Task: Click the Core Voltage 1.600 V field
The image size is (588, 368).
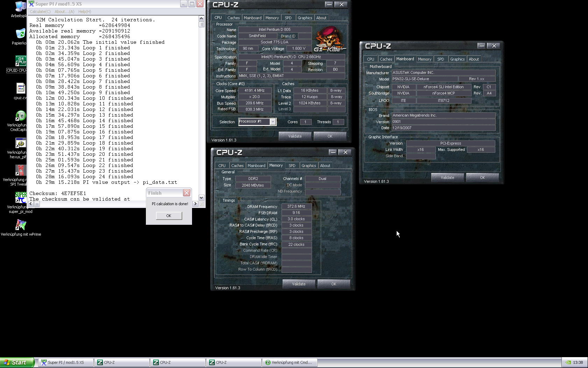Action: (x=299, y=49)
